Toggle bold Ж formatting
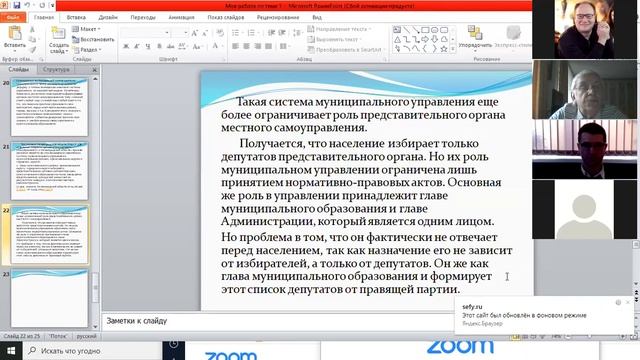Image resolution: width=640 pixels, height=360 pixels. point(126,46)
